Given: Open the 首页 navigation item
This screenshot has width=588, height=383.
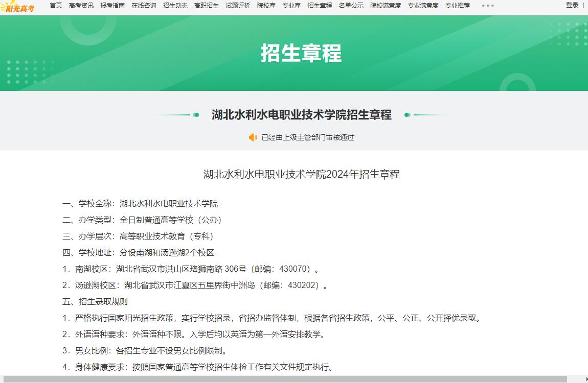Looking at the screenshot, I should 56,6.
